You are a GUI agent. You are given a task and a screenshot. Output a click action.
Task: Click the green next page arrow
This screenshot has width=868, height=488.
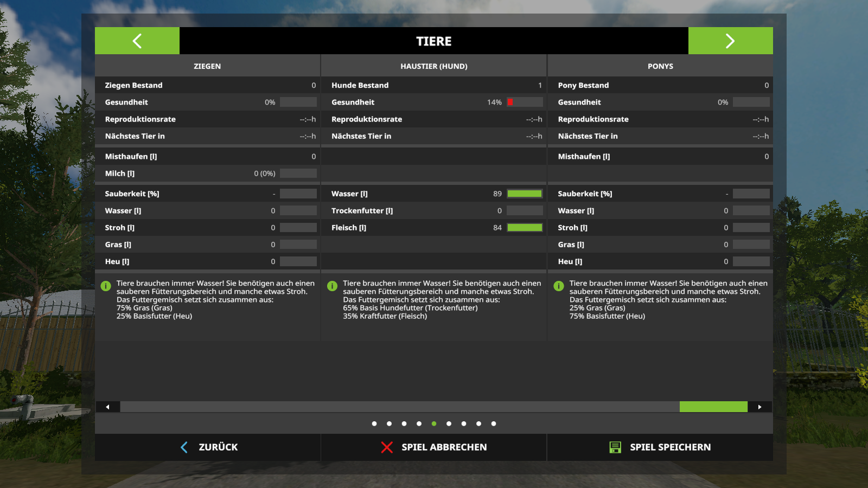730,41
